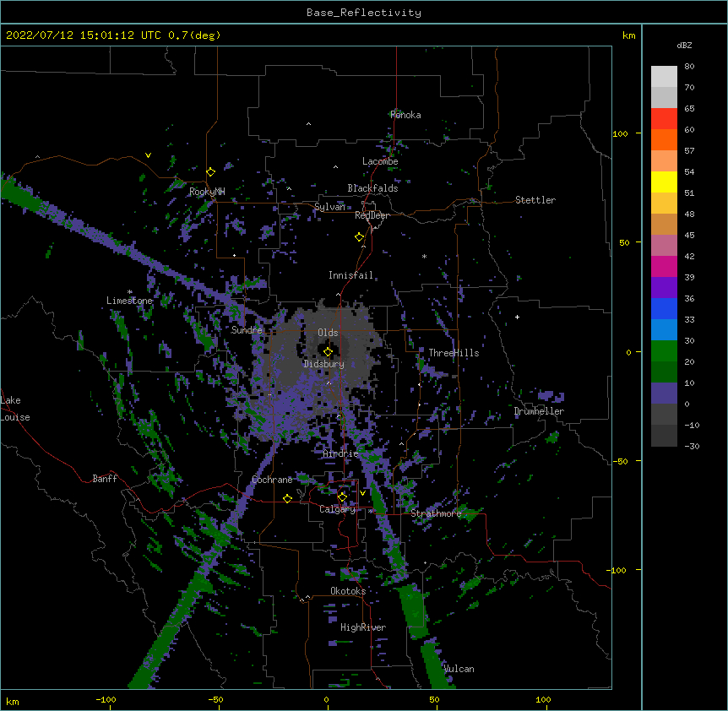Image resolution: width=728 pixels, height=711 pixels.
Task: Pick the 10 dBZ purple legend swatch
Action: tap(664, 393)
